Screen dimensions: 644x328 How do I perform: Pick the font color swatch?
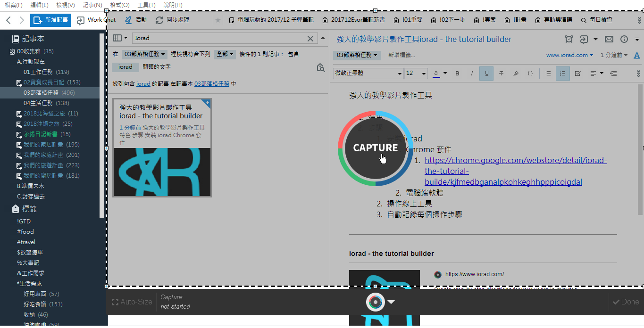click(x=436, y=73)
